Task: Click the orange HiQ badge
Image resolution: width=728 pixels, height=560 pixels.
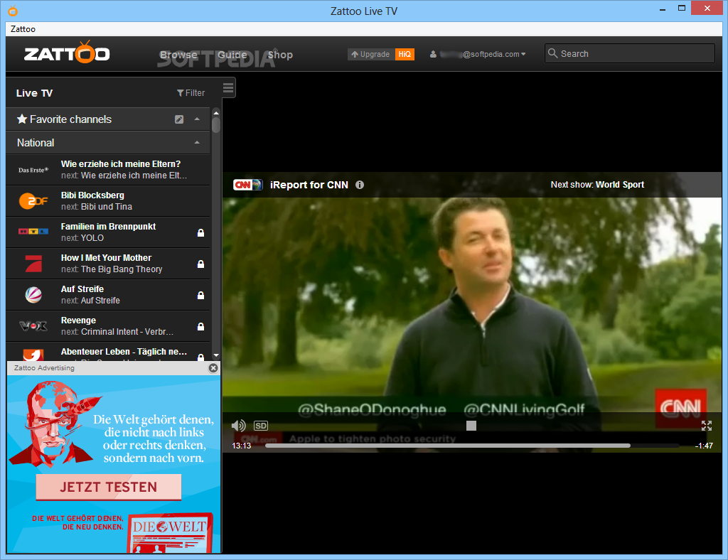Action: [405, 54]
